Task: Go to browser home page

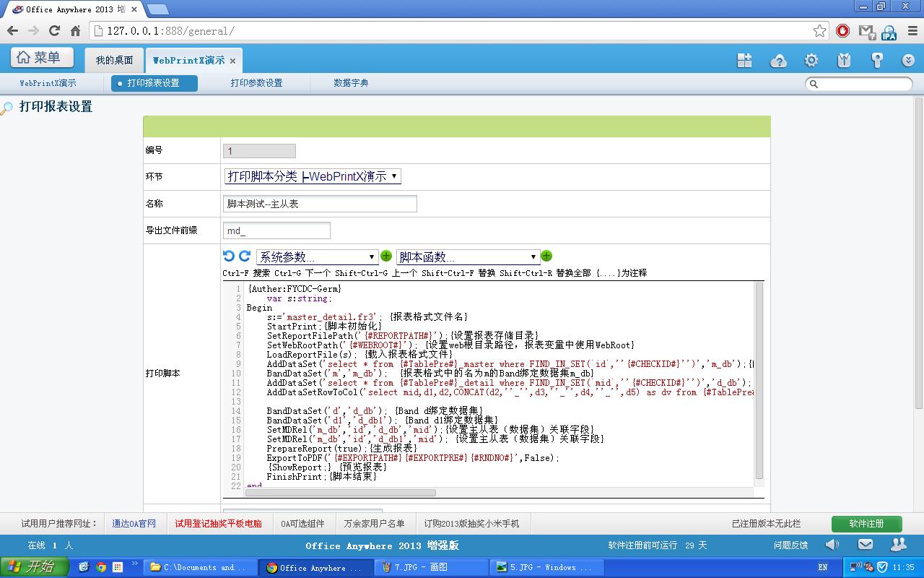Action: coord(75,30)
